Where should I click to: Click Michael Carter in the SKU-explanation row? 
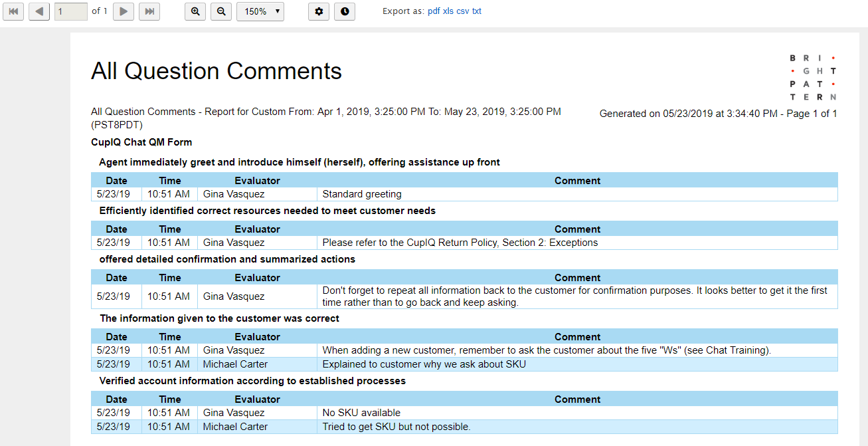click(235, 364)
